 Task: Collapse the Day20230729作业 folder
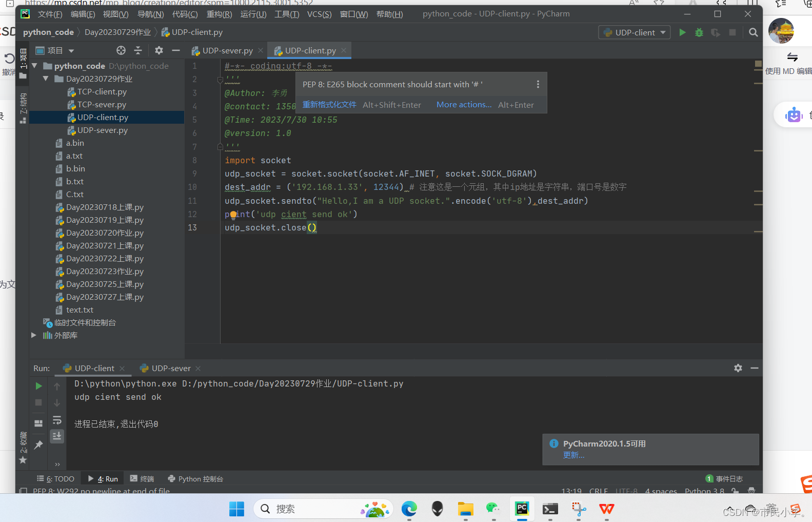[x=46, y=79]
